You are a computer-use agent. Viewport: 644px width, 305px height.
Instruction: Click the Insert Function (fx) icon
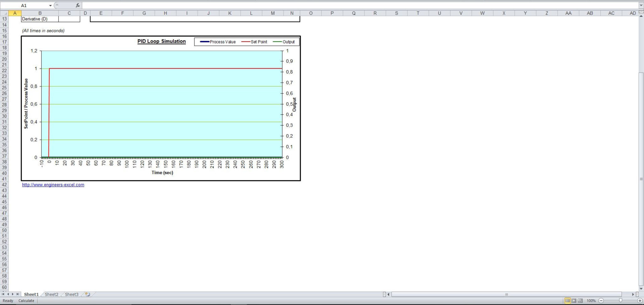click(x=77, y=5)
